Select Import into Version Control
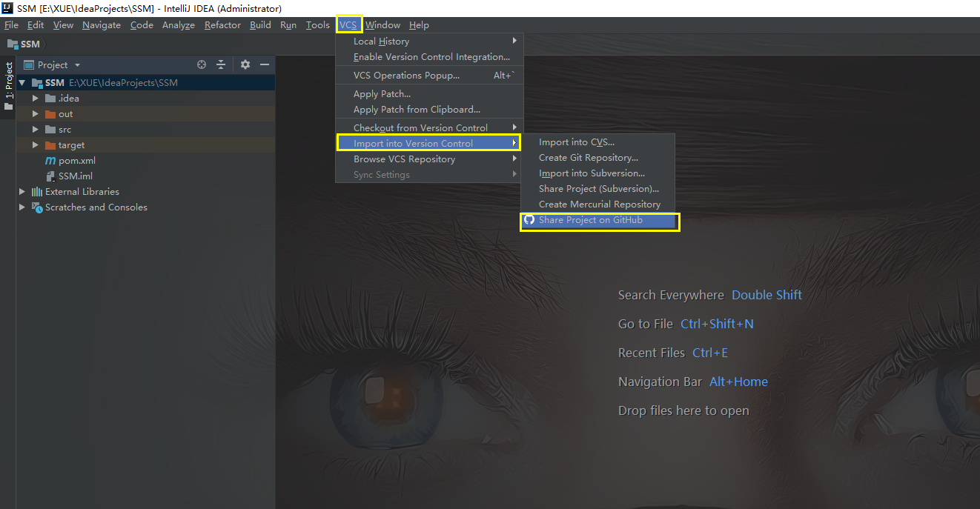Image resolution: width=980 pixels, height=509 pixels. point(429,144)
